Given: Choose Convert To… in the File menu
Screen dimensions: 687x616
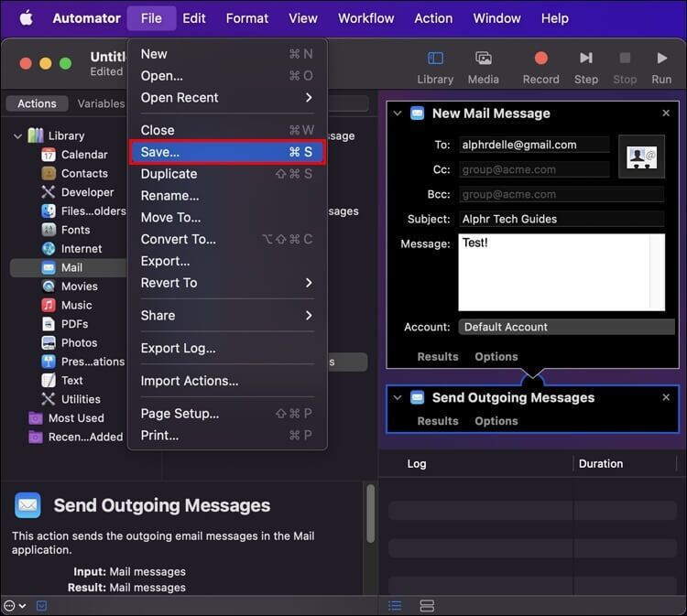Looking at the screenshot, I should point(226,239).
